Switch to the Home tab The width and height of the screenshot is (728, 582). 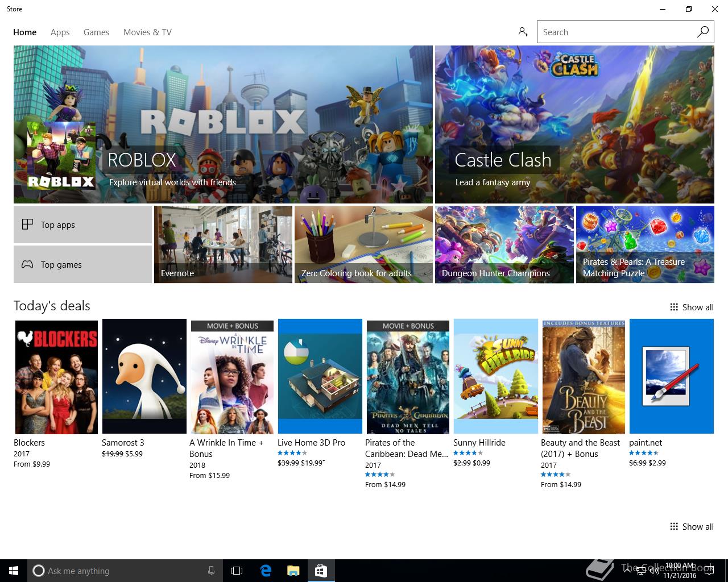(x=25, y=32)
